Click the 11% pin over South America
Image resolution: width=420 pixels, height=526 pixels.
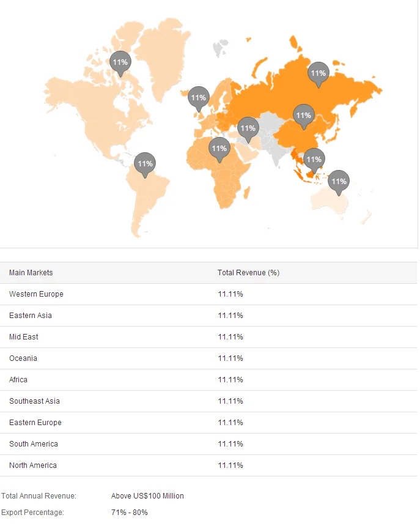tap(145, 163)
